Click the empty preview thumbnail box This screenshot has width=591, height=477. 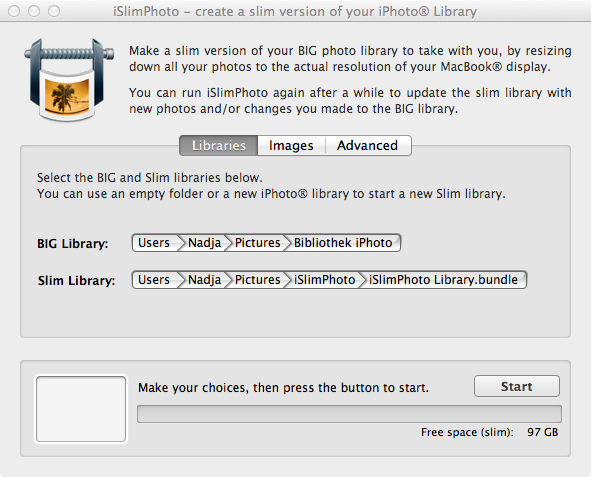pyautogui.click(x=81, y=409)
